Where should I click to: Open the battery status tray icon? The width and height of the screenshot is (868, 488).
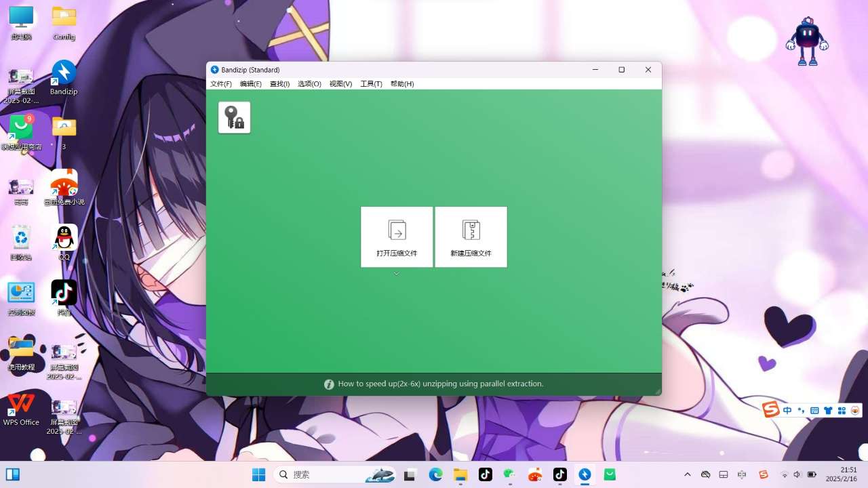812,474
